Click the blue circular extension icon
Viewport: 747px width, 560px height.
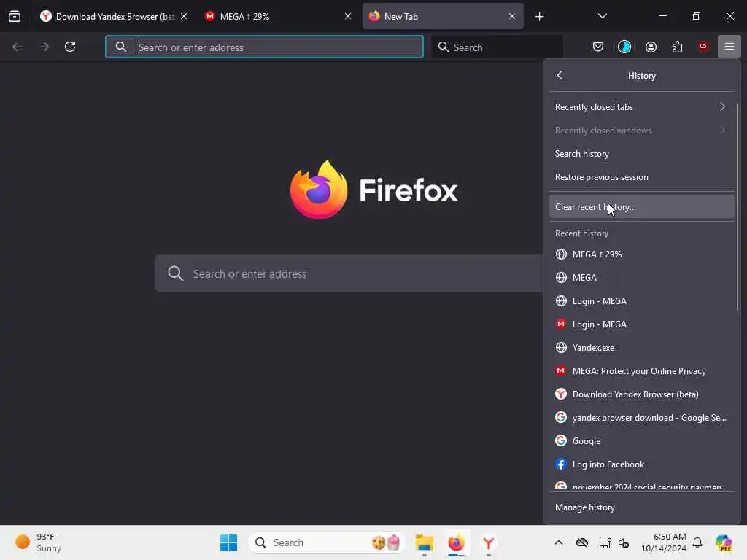[624, 47]
